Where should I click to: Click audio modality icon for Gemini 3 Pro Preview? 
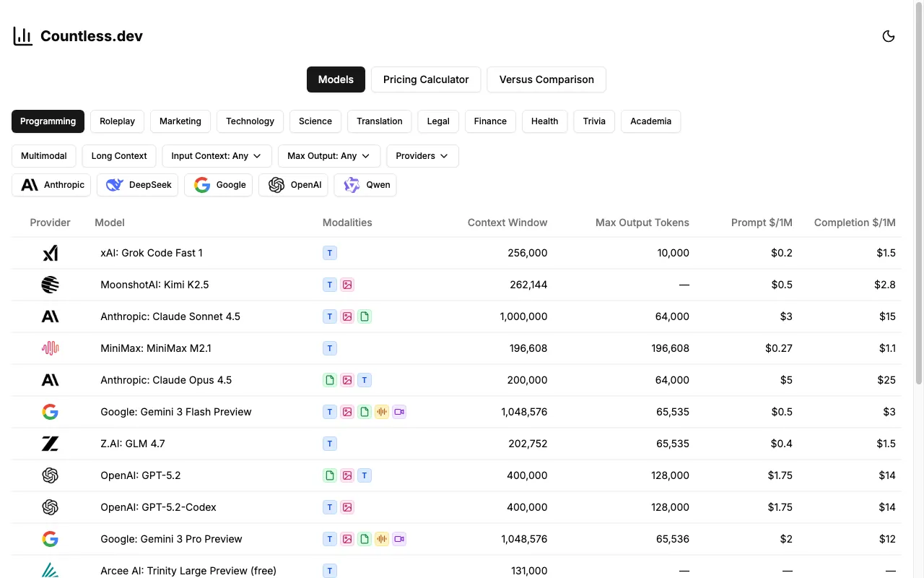tap(382, 539)
